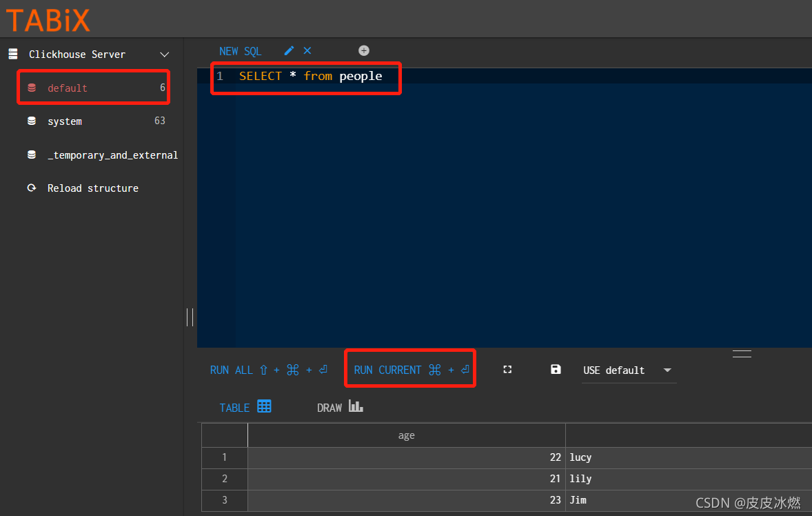This screenshot has height=516, width=812.
Task: Click the sidebar splitter handle
Action: pyautogui.click(x=190, y=317)
